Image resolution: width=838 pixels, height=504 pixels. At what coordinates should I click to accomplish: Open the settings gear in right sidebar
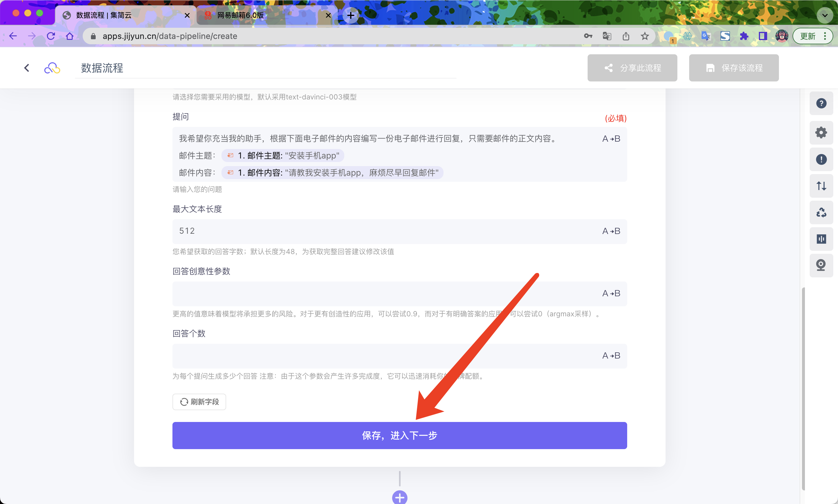[821, 132]
